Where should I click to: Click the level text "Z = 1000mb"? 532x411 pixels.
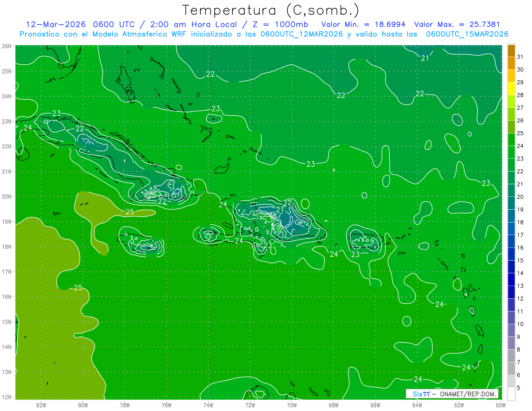[x=281, y=24]
